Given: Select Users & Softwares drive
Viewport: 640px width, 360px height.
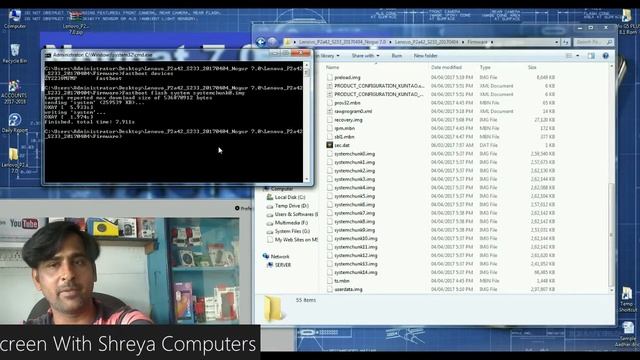Looking at the screenshot, I should (292, 214).
